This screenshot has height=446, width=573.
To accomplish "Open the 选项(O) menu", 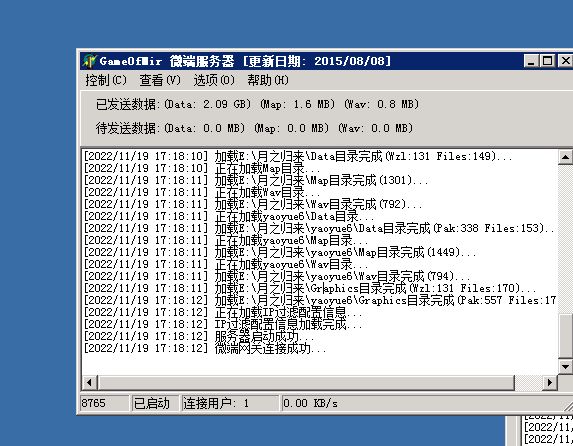I will [214, 80].
